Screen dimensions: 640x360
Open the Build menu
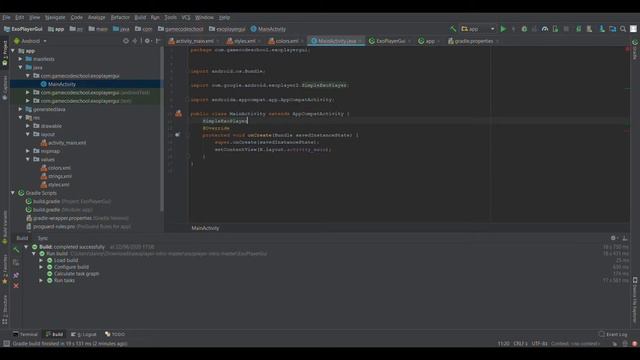(x=140, y=18)
